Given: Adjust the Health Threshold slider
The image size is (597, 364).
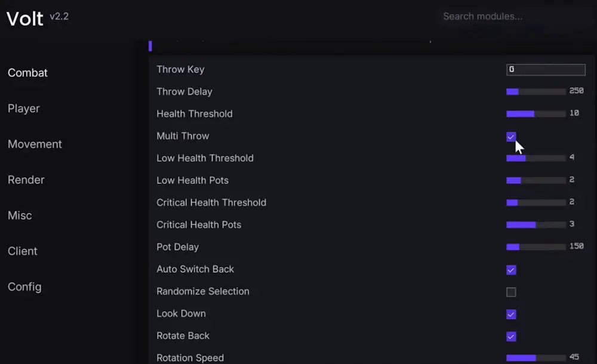Looking at the screenshot, I should coord(536,114).
